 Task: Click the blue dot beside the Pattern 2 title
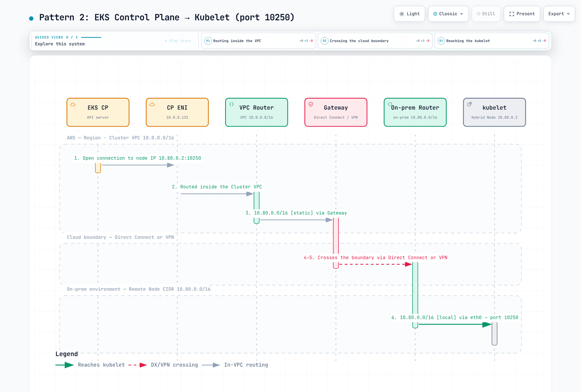pyautogui.click(x=31, y=18)
